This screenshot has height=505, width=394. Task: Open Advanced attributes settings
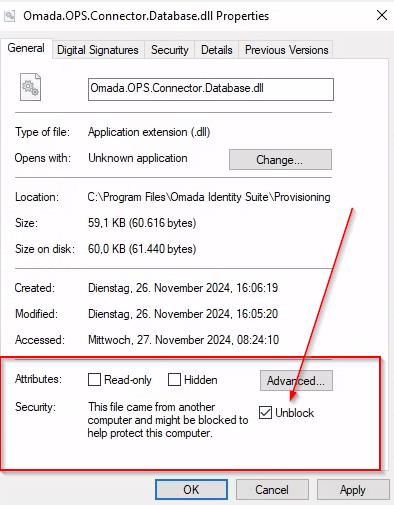(x=296, y=380)
